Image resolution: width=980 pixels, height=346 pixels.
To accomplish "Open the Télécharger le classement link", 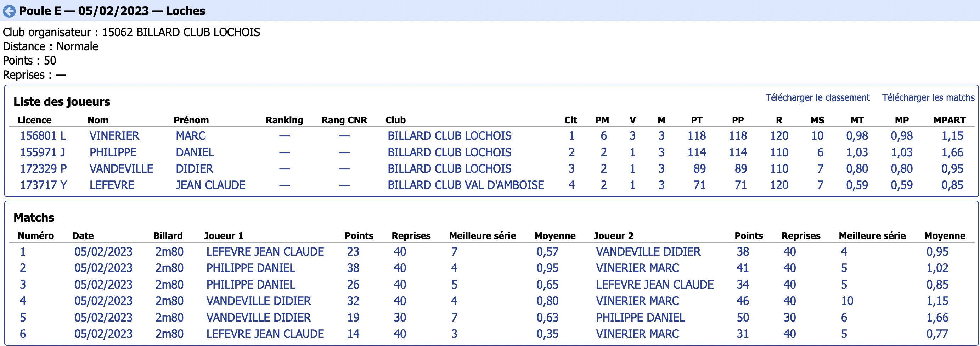I will point(817,97).
